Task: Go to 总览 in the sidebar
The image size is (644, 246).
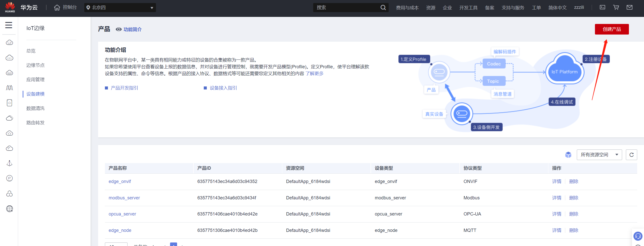Action: (31, 51)
